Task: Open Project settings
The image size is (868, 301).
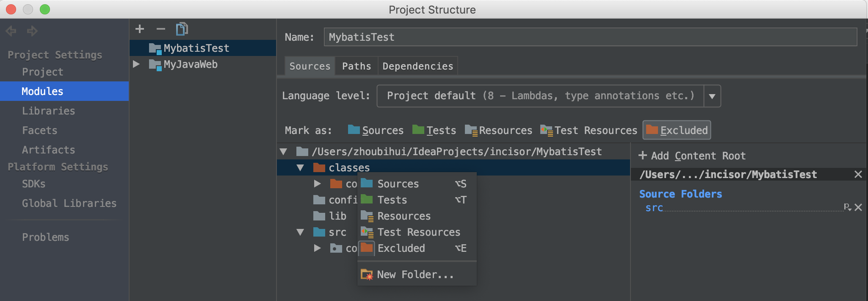Action: [x=42, y=72]
